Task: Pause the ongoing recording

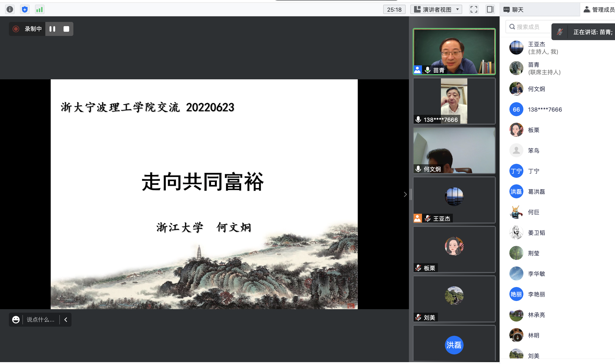Action: (x=52, y=29)
